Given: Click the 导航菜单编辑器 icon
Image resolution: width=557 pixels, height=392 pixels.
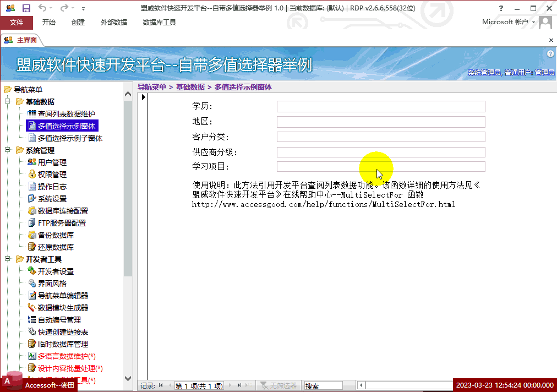Looking at the screenshot, I should point(32,295).
